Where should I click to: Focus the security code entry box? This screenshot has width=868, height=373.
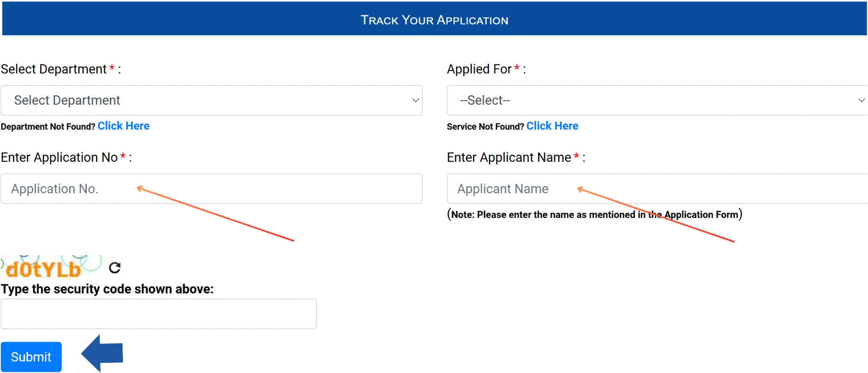point(159,314)
